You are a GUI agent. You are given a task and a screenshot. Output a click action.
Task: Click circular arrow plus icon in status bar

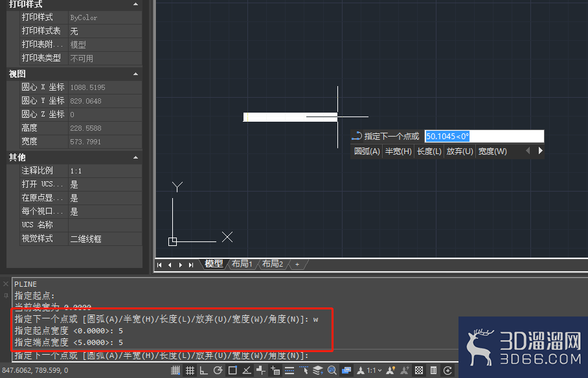pos(447,370)
